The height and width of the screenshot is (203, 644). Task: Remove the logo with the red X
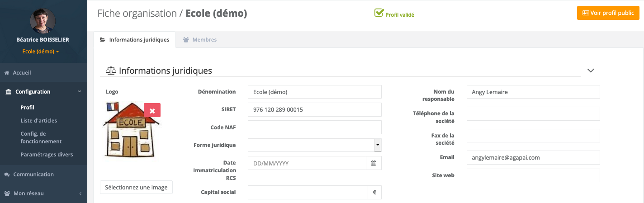(152, 110)
